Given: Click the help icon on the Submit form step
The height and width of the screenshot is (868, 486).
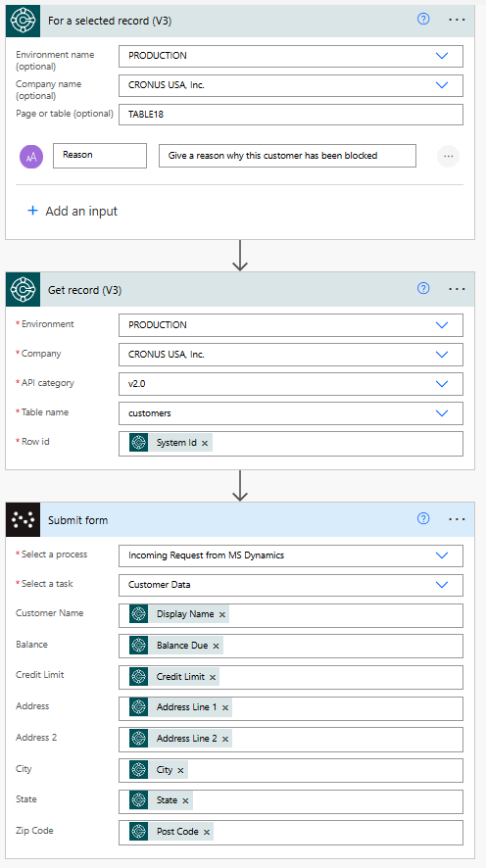Looking at the screenshot, I should click(423, 518).
